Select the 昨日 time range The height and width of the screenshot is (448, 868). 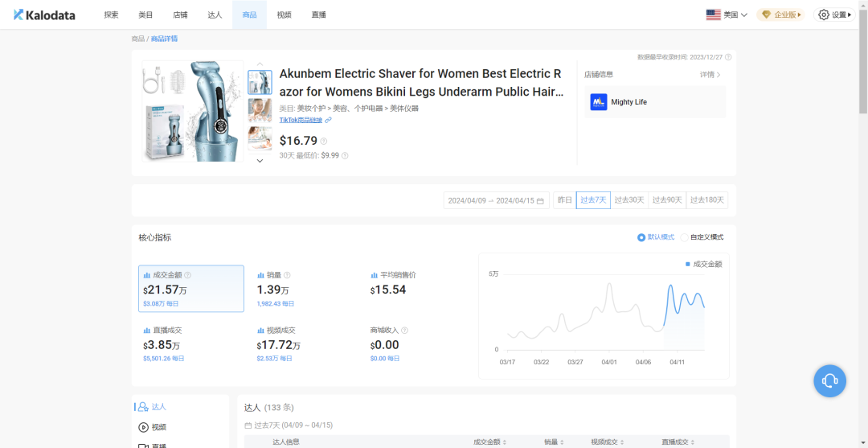[565, 200]
